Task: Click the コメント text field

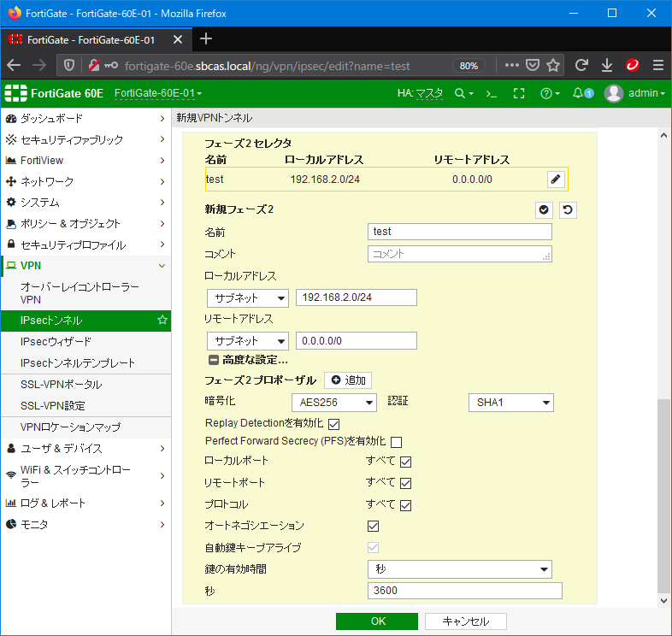Action: 460,254
